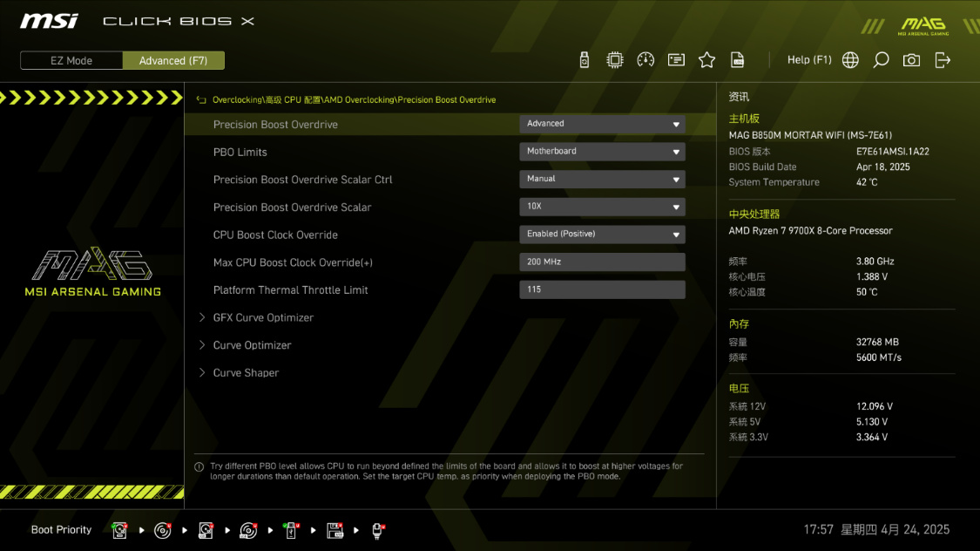Go back using breadcrumb return arrow icon

[201, 99]
